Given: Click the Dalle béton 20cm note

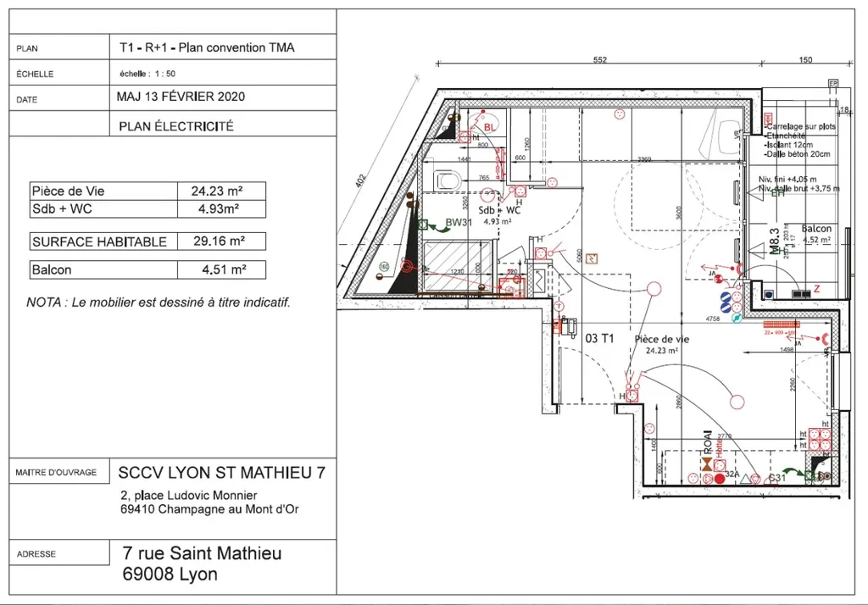Looking at the screenshot, I should point(797,154).
